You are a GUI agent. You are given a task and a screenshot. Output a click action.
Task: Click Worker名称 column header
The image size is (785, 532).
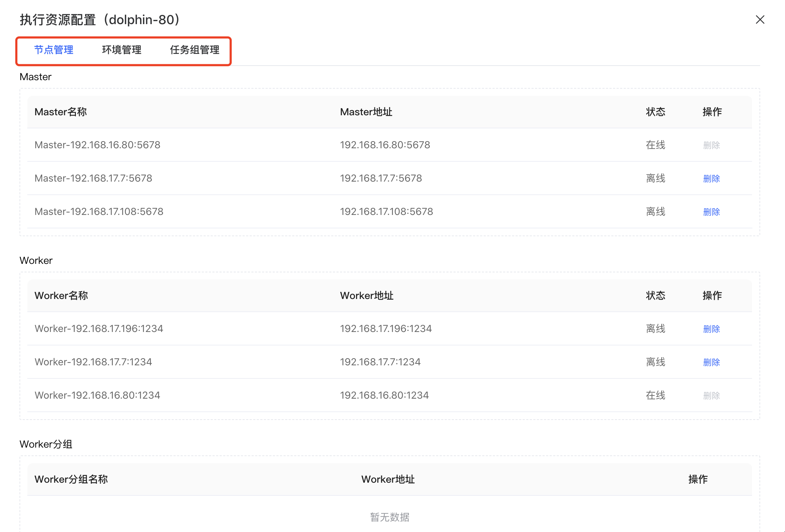(61, 296)
